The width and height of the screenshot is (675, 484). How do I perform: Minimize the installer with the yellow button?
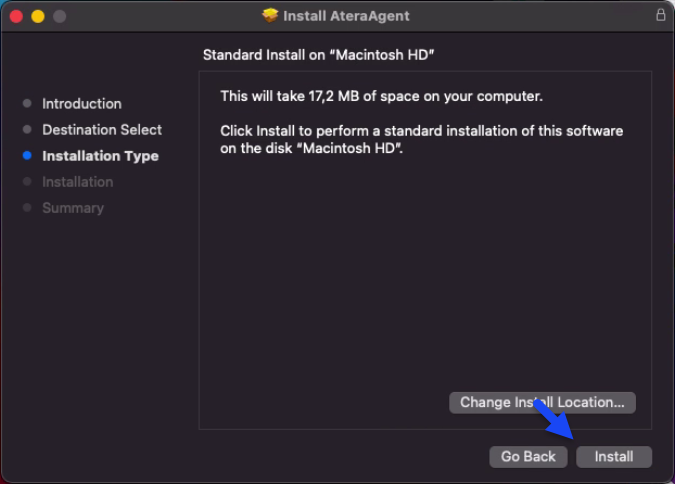(x=38, y=17)
